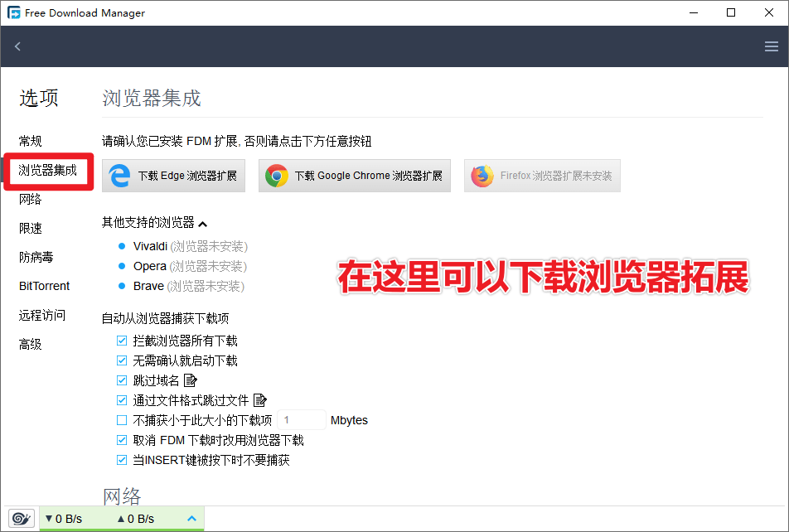Collapse the 其他支持的浏览器 list

pos(203,222)
